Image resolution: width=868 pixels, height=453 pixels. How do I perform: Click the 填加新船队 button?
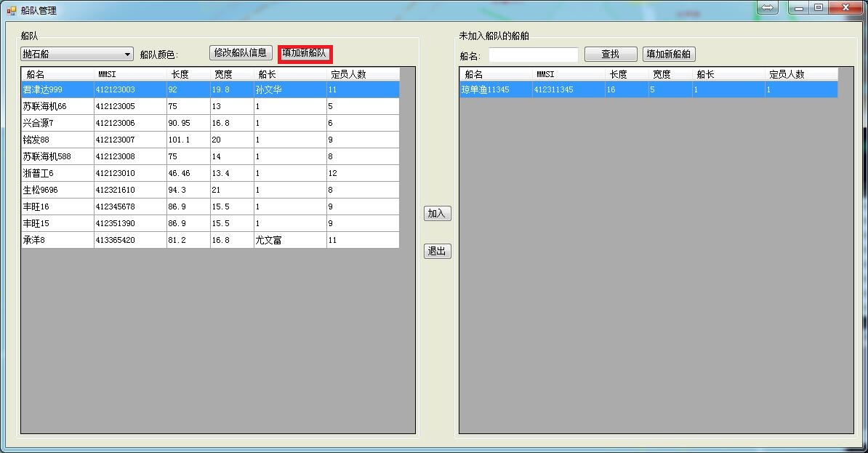[x=305, y=54]
